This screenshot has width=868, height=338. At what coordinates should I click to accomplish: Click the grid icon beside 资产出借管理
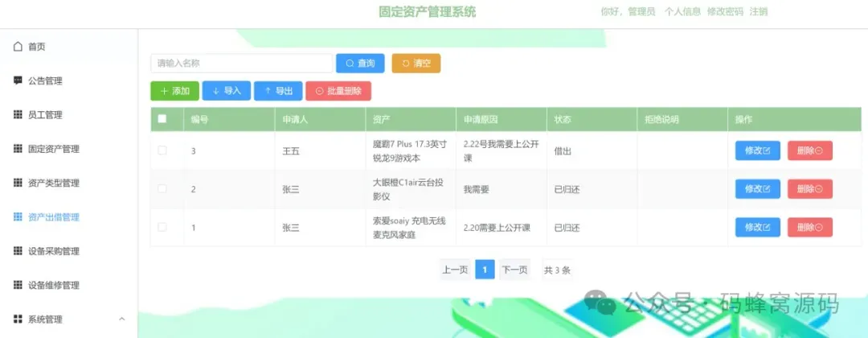[x=18, y=217]
